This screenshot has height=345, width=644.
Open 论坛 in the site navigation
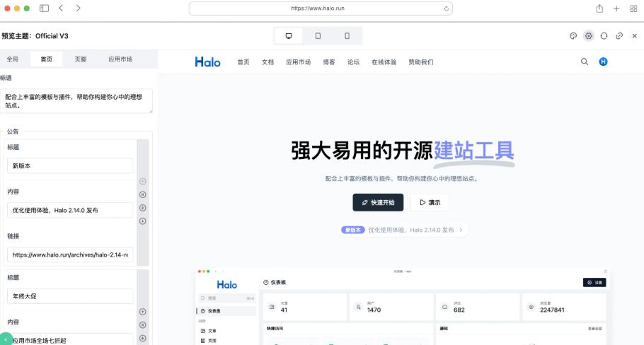[x=353, y=62]
